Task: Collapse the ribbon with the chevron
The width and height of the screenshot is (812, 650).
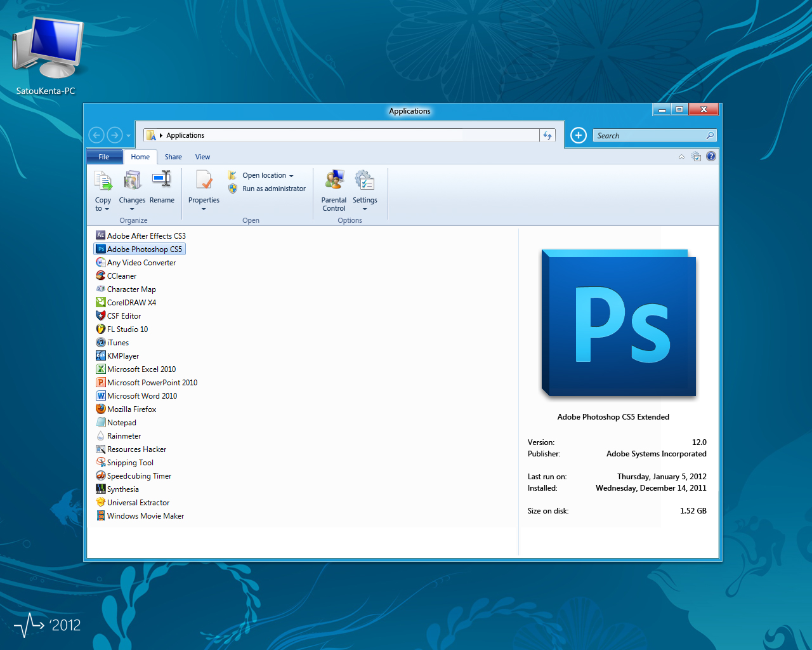Action: click(x=681, y=157)
